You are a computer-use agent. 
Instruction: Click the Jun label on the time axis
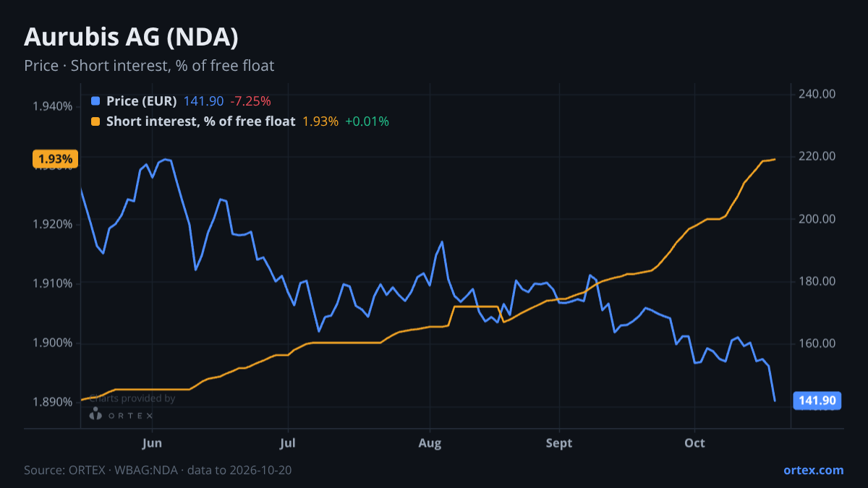(x=152, y=442)
